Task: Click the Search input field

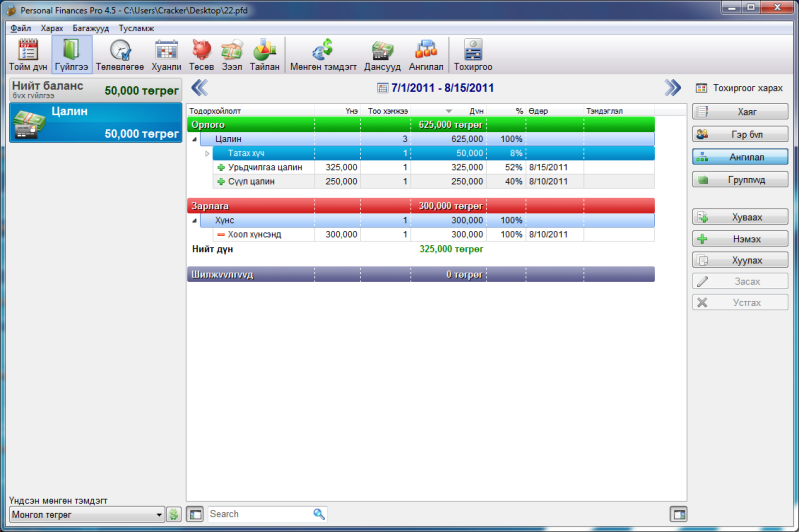Action: click(x=258, y=514)
